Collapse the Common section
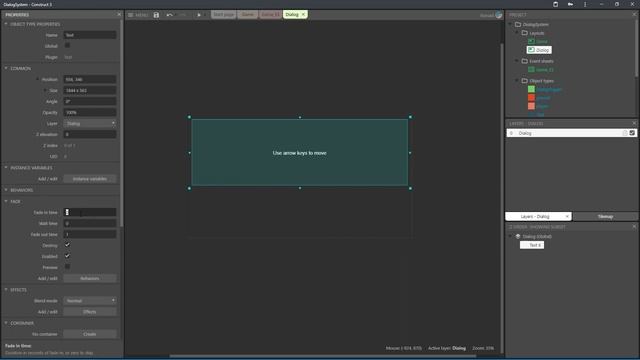Image resolution: width=640 pixels, height=360 pixels. coord(6,68)
